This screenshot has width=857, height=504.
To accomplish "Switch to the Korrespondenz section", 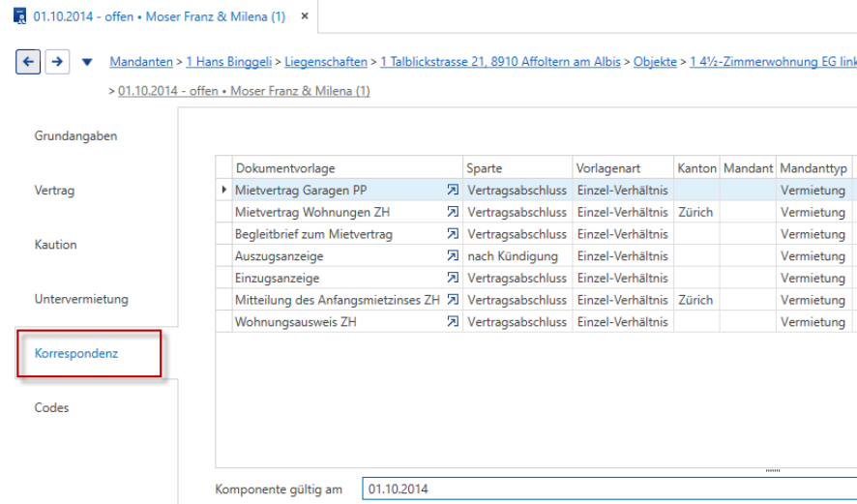I will (76, 353).
